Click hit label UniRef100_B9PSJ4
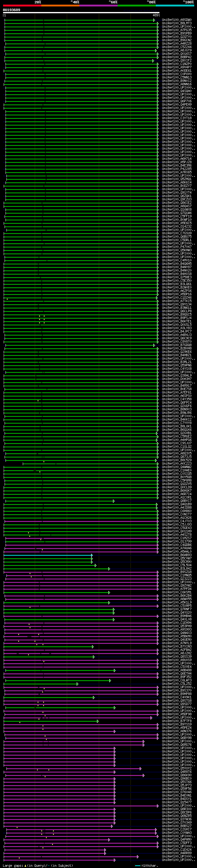 click(177, 318)
